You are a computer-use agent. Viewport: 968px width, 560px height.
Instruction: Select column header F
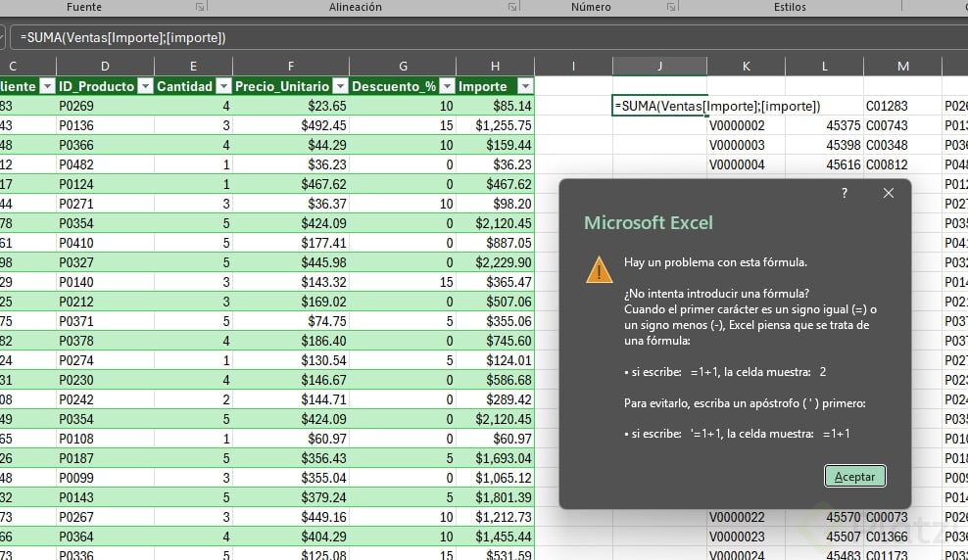(x=291, y=66)
